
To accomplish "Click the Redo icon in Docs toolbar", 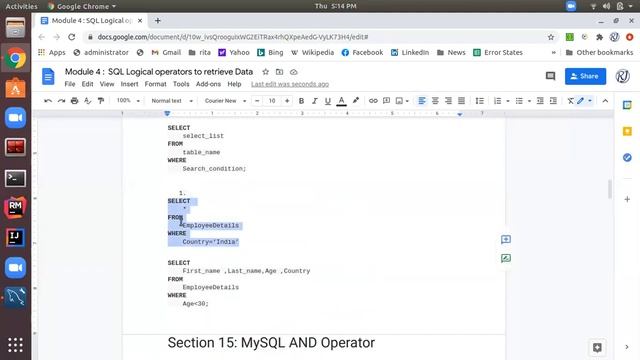I will point(61,101).
